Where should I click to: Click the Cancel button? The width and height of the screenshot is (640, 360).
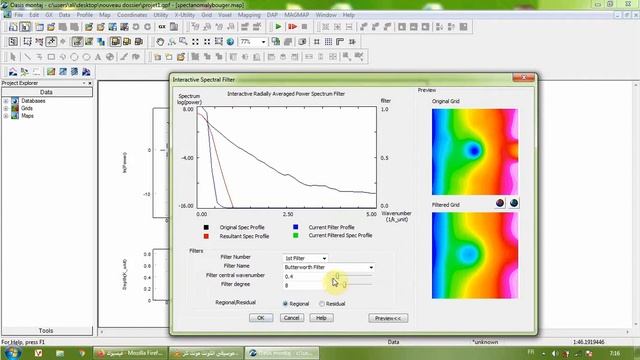point(292,318)
